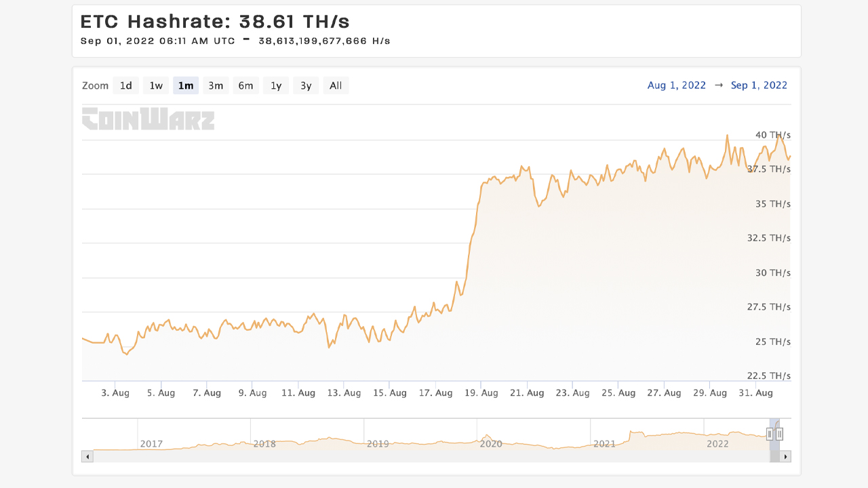This screenshot has height=488, width=868.
Task: Click the Sep 01, 2022 06:11 AM UTC timestamp
Action: (x=157, y=41)
